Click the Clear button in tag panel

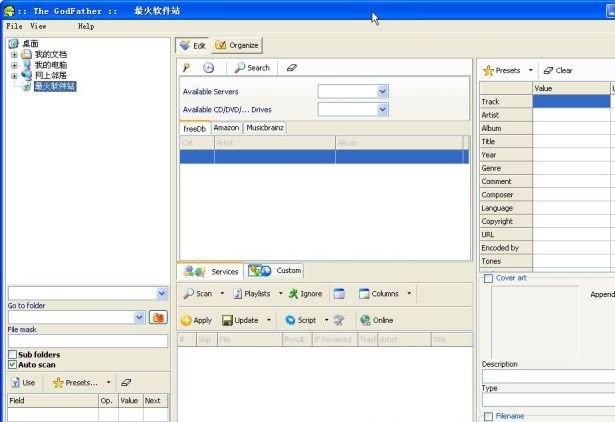pyautogui.click(x=558, y=71)
